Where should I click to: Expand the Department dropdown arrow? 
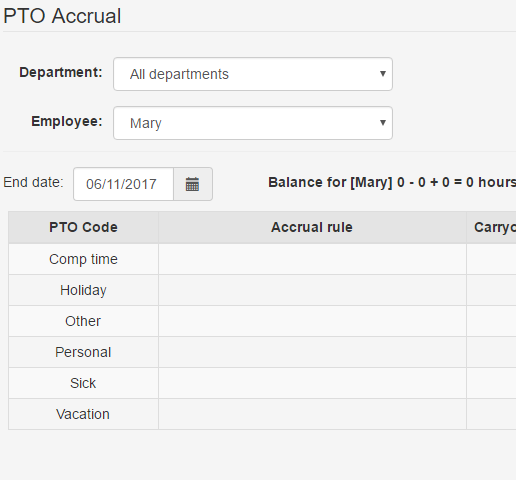coord(383,74)
